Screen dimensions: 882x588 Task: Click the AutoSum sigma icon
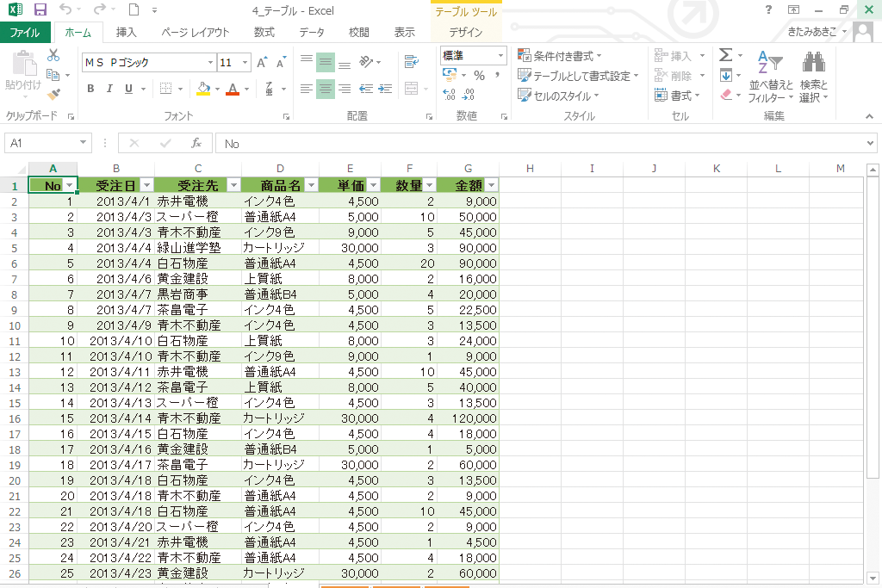[x=725, y=55]
